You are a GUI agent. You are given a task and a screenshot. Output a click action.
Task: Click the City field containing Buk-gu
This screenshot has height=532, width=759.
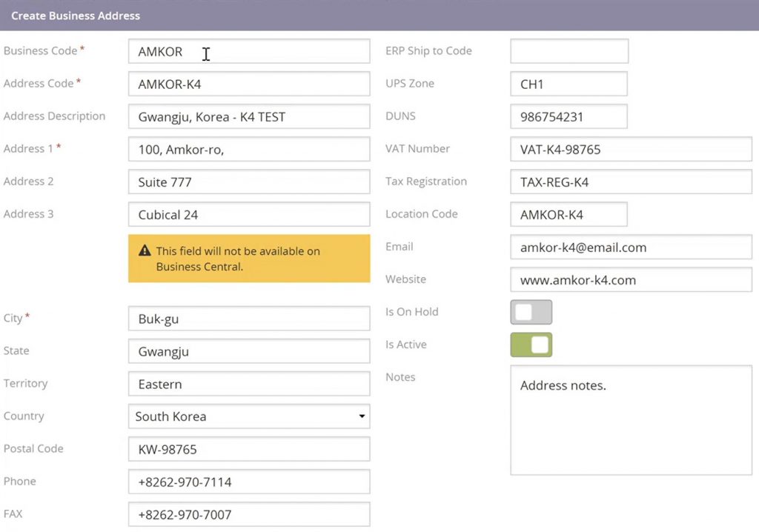pos(249,319)
